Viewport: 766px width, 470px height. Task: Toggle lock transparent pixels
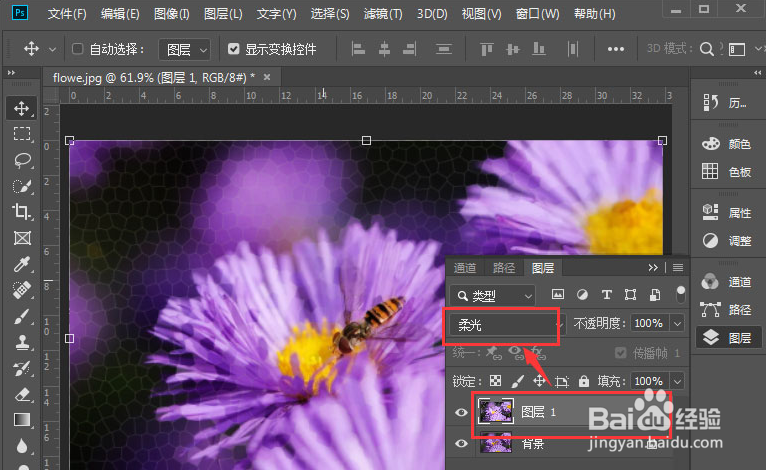[x=495, y=381]
